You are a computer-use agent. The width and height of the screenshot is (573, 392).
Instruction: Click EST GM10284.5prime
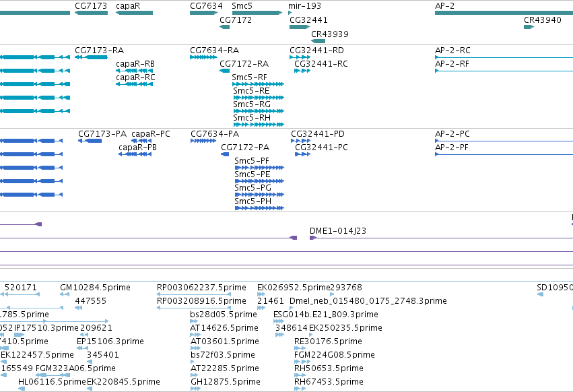pyautogui.click(x=65, y=294)
